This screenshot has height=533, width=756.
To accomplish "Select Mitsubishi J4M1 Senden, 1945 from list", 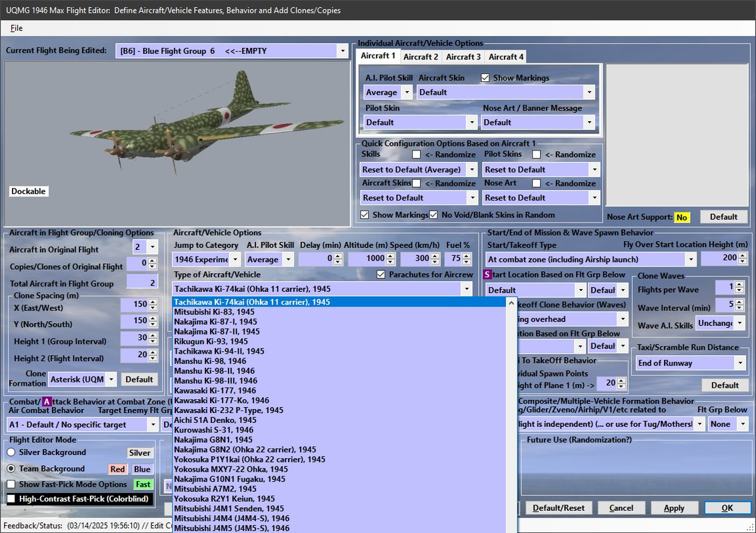I will coord(339,508).
